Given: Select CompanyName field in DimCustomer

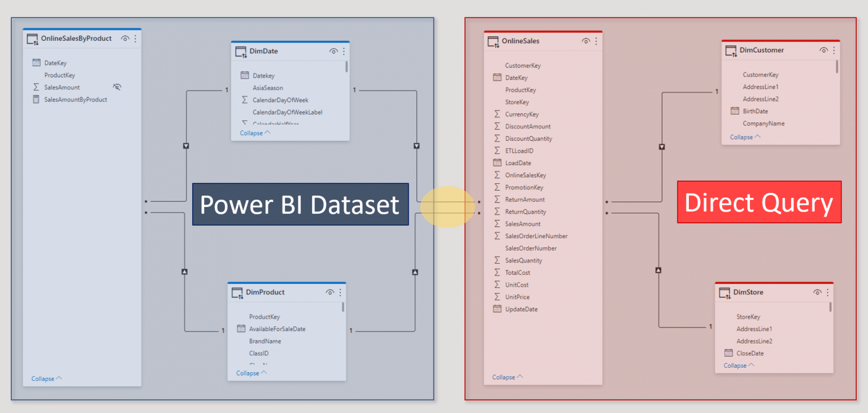Looking at the screenshot, I should (x=764, y=123).
